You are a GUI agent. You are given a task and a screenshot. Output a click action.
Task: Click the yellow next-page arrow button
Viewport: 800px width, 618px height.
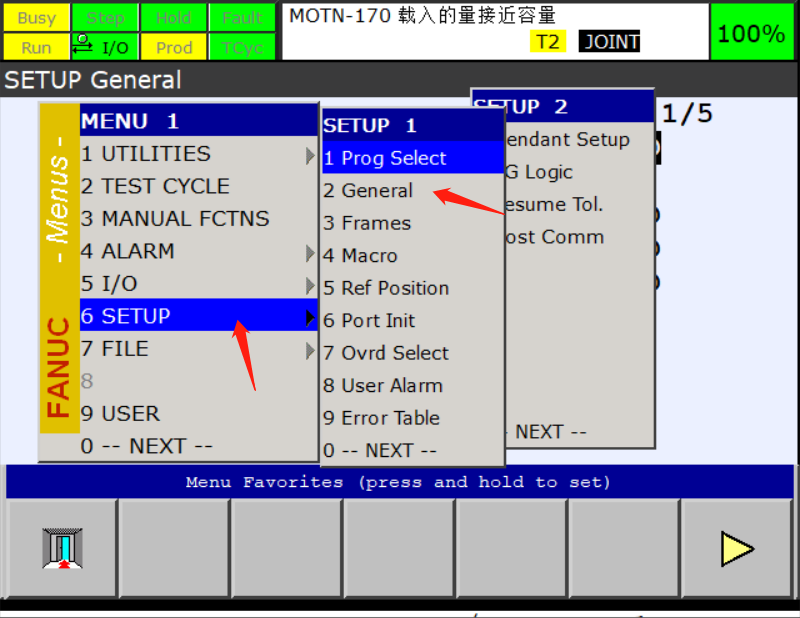point(737,549)
